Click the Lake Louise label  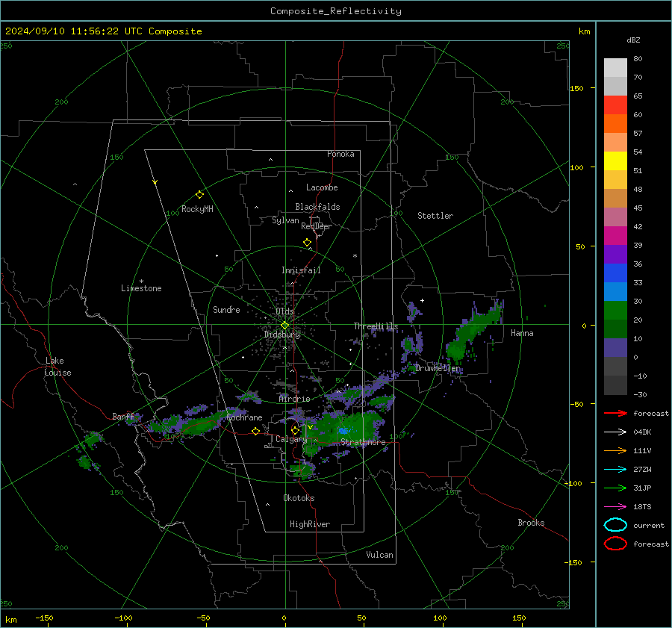pos(57,367)
